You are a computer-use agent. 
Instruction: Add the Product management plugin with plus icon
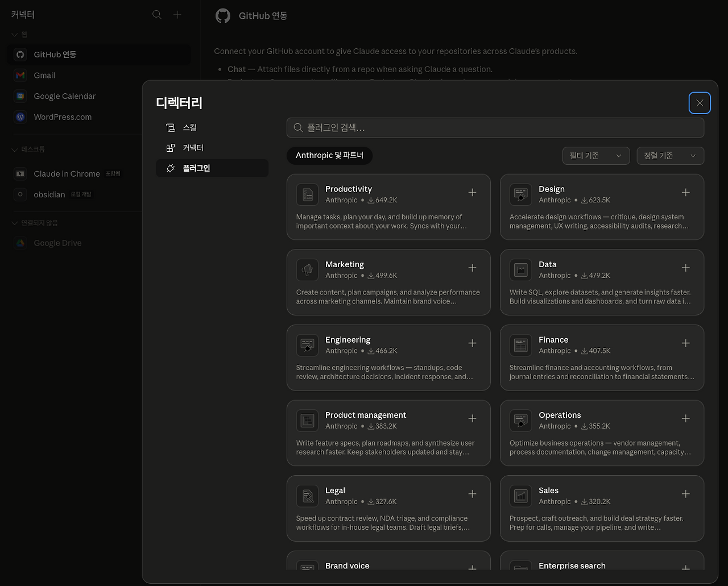point(472,419)
